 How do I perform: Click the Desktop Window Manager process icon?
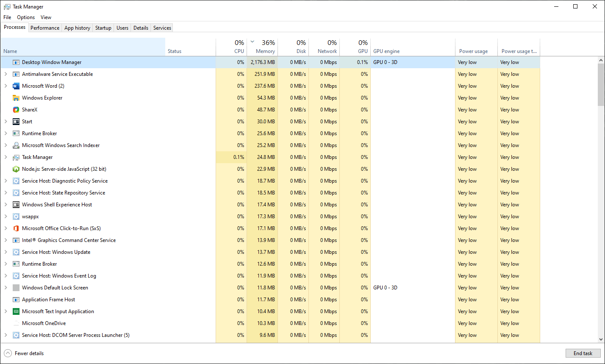(16, 62)
